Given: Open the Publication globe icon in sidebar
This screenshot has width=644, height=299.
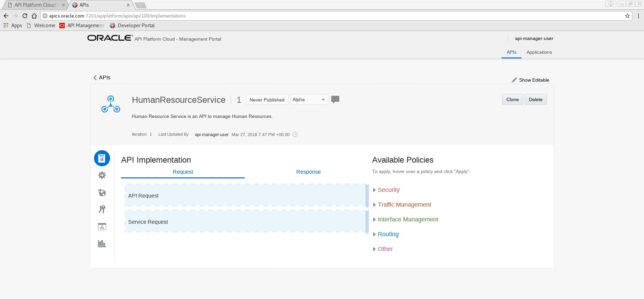Looking at the screenshot, I should (102, 193).
